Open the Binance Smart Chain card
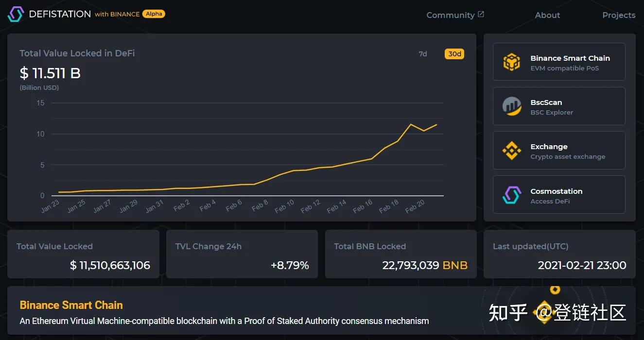 (559, 62)
